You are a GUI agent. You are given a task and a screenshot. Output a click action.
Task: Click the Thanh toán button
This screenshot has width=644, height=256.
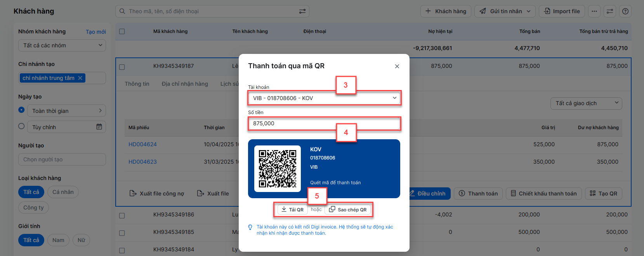click(x=478, y=194)
